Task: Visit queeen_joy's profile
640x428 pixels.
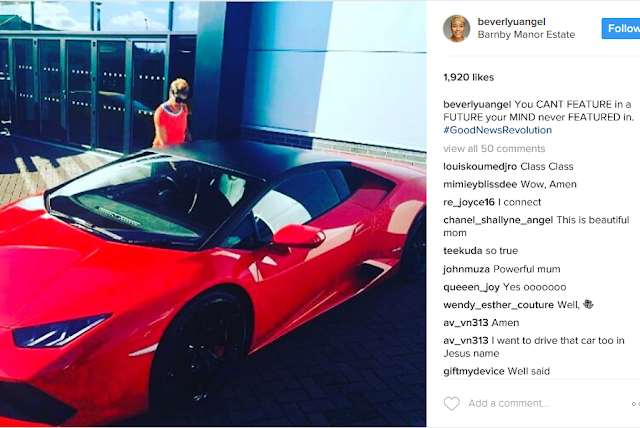Action: pos(471,287)
